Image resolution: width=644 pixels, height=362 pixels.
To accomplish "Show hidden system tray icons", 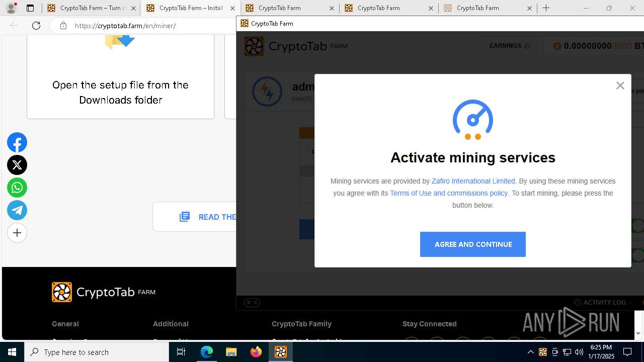I will 530,352.
